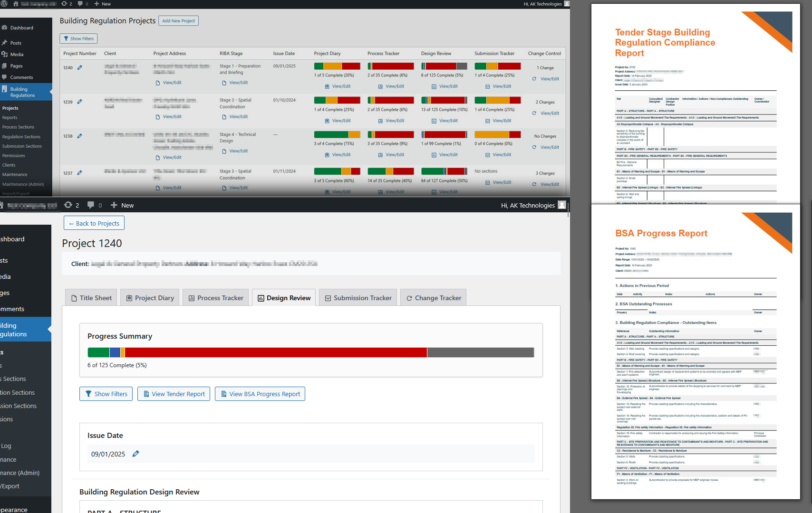Click the document icon for project 1240 Project Address View/Edit
Screen dimensions: 812x513
tap(158, 83)
